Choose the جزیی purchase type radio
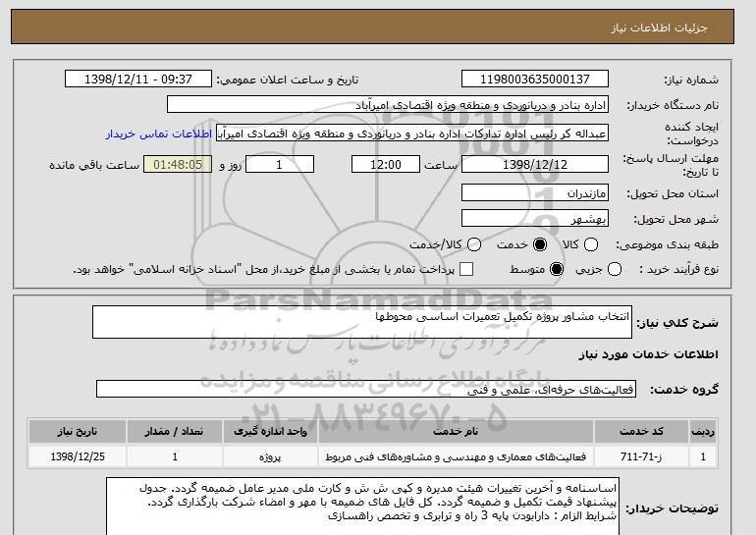Screen dimensions: 756x535 pos(615,269)
